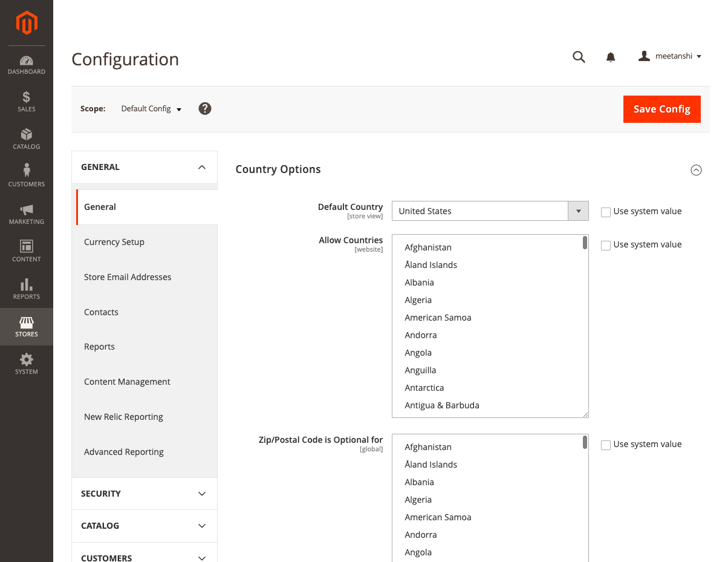Select Albania in Zip/Postal Code optional list

coord(487,482)
